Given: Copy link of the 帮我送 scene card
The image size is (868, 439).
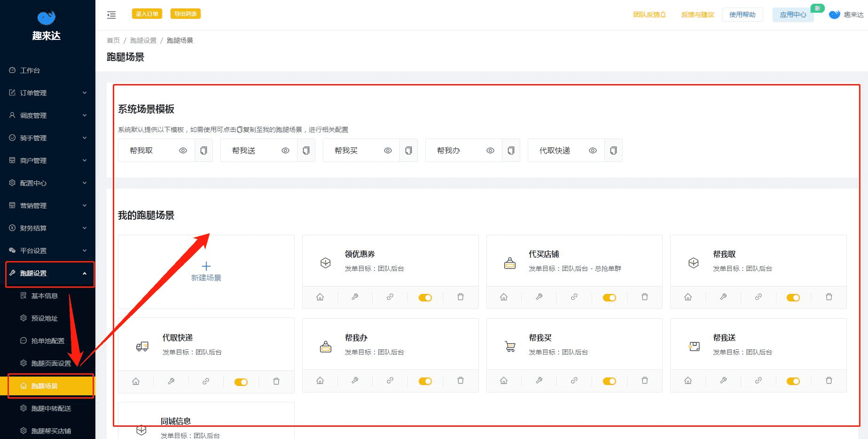Looking at the screenshot, I should [759, 380].
